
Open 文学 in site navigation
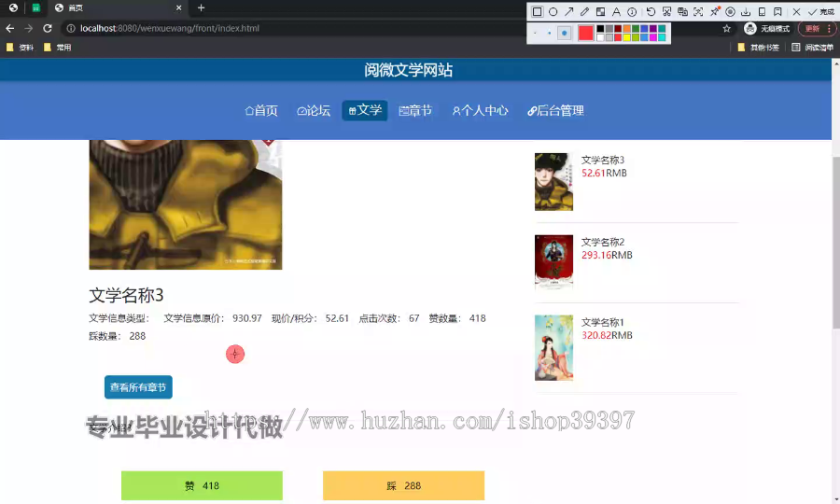click(x=365, y=110)
